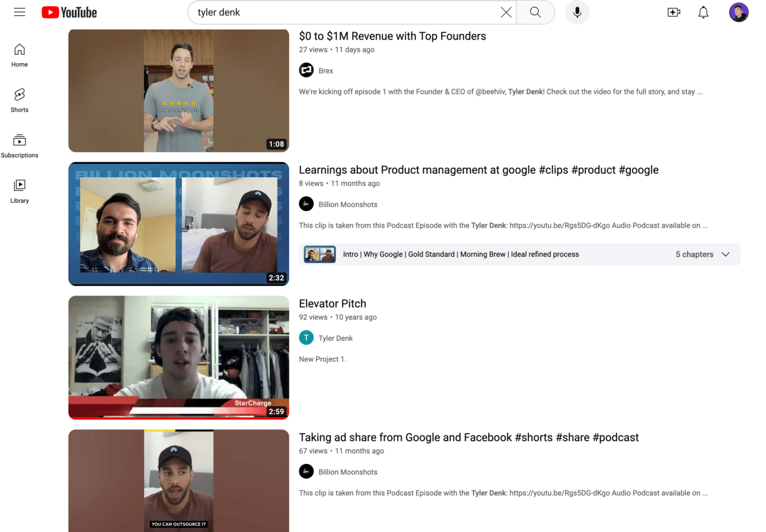Click the "8 views • 11 months ago" text
The width and height of the screenshot is (766, 532).
pyautogui.click(x=340, y=184)
